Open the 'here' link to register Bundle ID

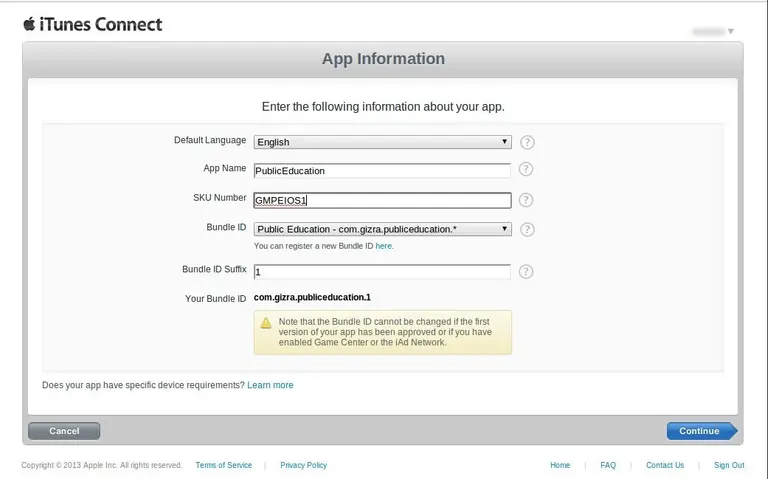tap(384, 246)
